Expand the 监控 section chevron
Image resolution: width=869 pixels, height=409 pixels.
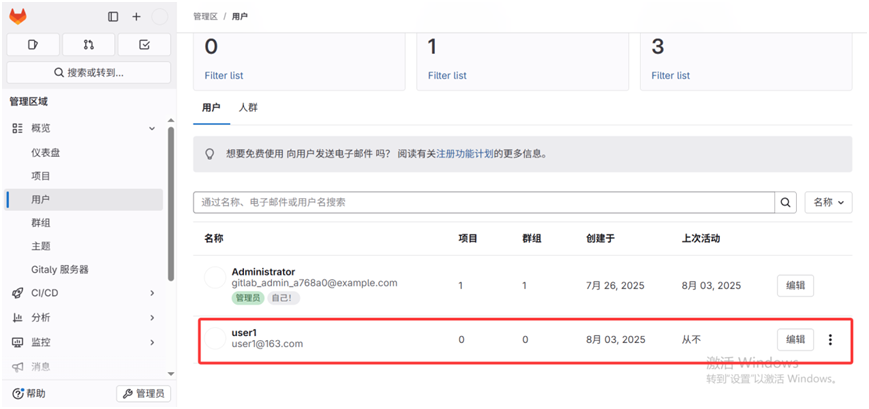pos(152,342)
